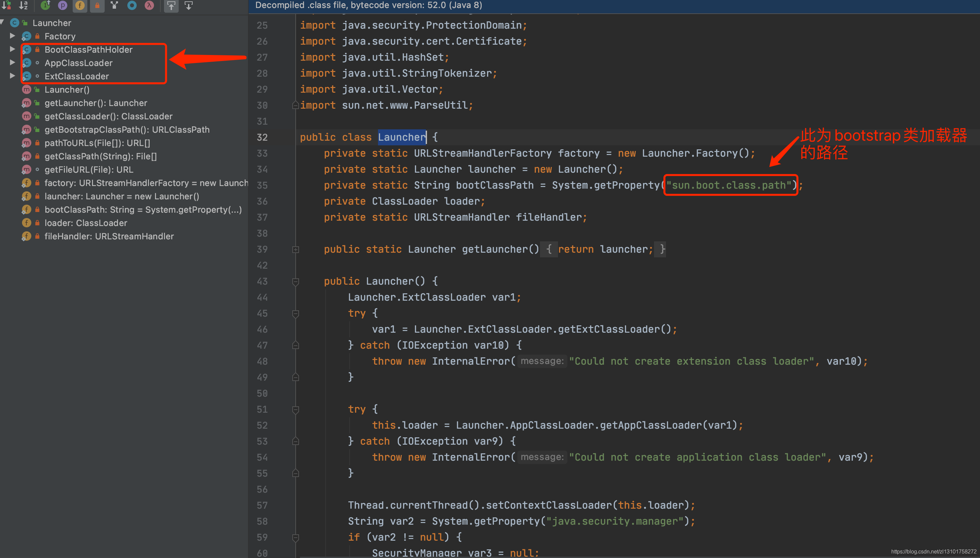Toggle Show Fields orange f icon
Image resolution: width=980 pixels, height=558 pixels.
pos(80,5)
